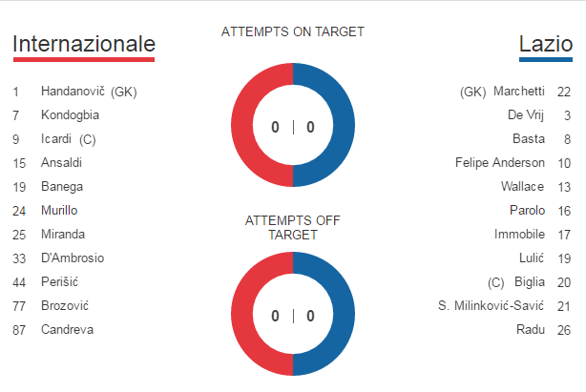Open Lazio captain Biglia's entry
586x392 pixels.
click(528, 282)
